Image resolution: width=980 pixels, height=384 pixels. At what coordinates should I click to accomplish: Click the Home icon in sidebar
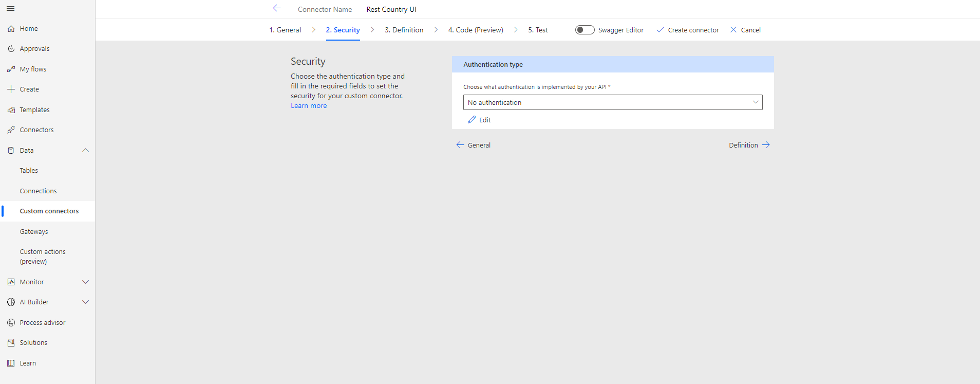(x=11, y=29)
